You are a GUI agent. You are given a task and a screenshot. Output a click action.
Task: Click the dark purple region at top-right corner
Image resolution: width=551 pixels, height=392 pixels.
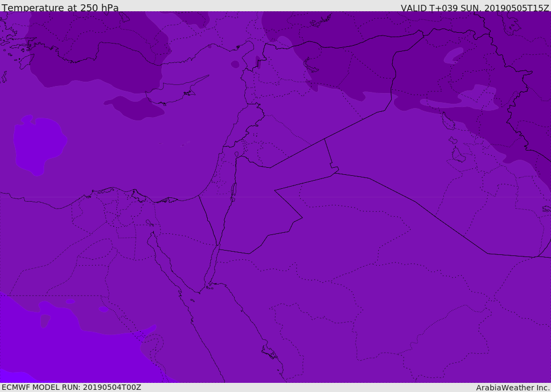click(533, 32)
